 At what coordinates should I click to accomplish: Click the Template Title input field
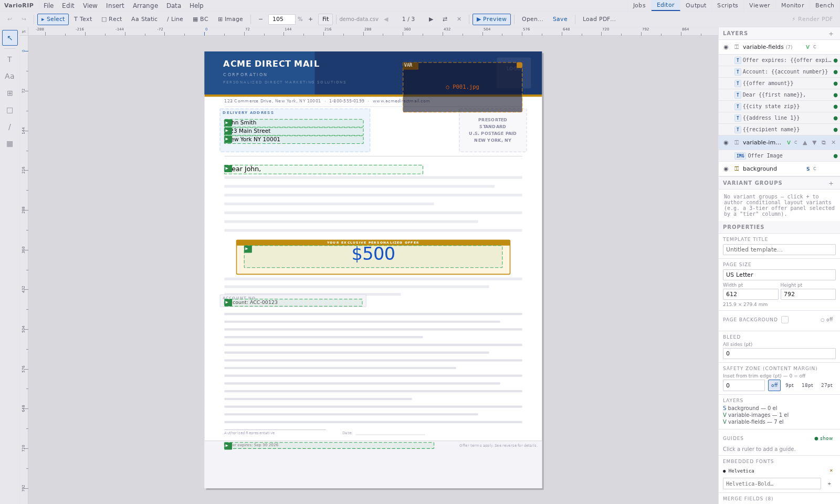tap(779, 249)
